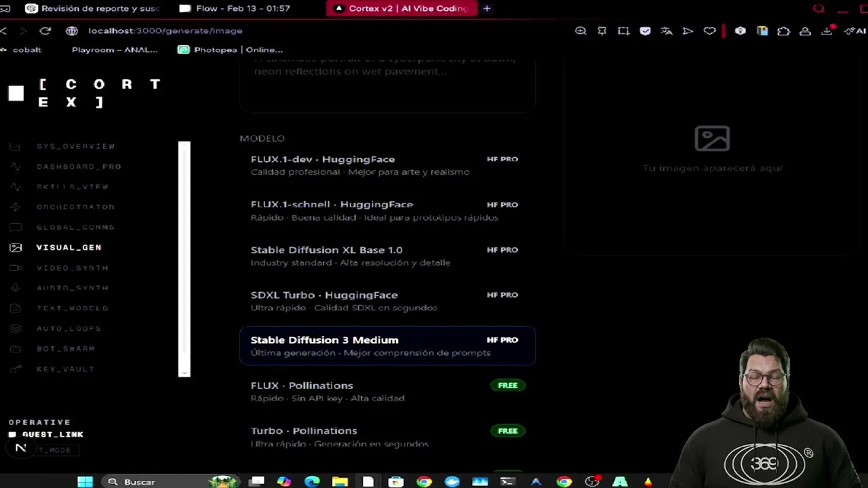Image resolution: width=868 pixels, height=488 pixels.
Task: Select SDXL Turbo HuggingFace model
Action: coord(387,301)
